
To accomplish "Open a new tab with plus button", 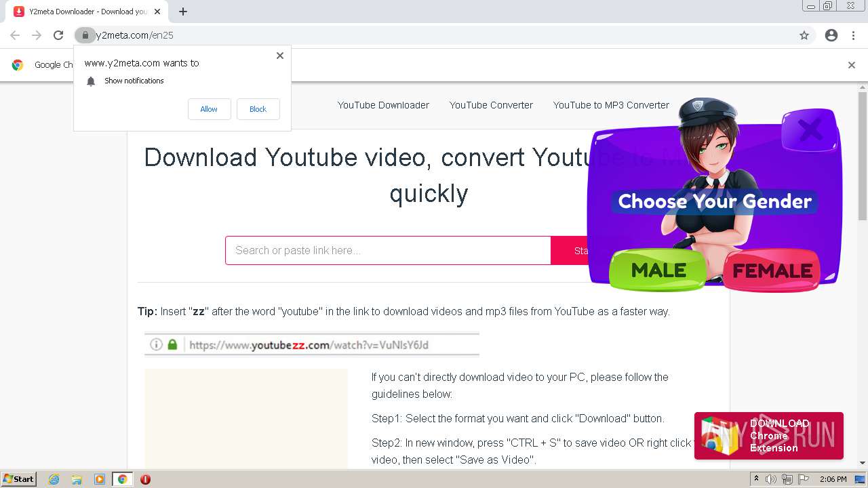I will click(183, 12).
